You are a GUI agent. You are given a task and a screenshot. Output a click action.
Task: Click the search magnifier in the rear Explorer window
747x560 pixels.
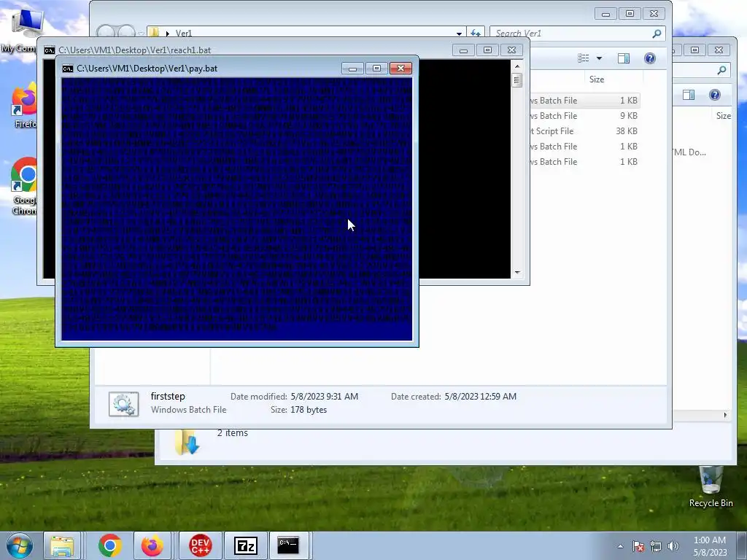[721, 71]
